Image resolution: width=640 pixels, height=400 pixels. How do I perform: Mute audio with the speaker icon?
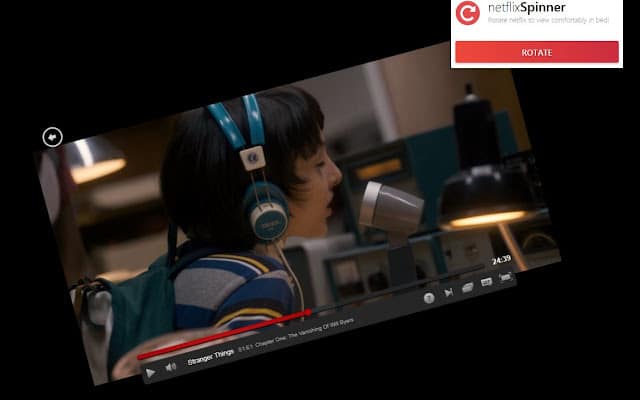171,367
